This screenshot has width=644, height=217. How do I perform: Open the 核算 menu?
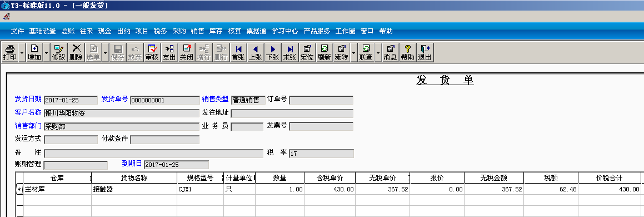234,31
